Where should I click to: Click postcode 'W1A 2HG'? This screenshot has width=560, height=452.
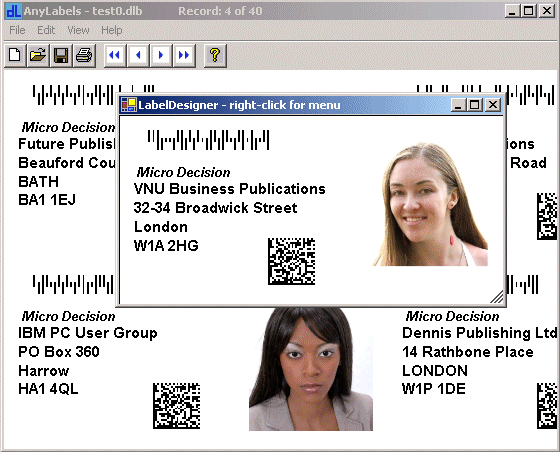(x=166, y=246)
